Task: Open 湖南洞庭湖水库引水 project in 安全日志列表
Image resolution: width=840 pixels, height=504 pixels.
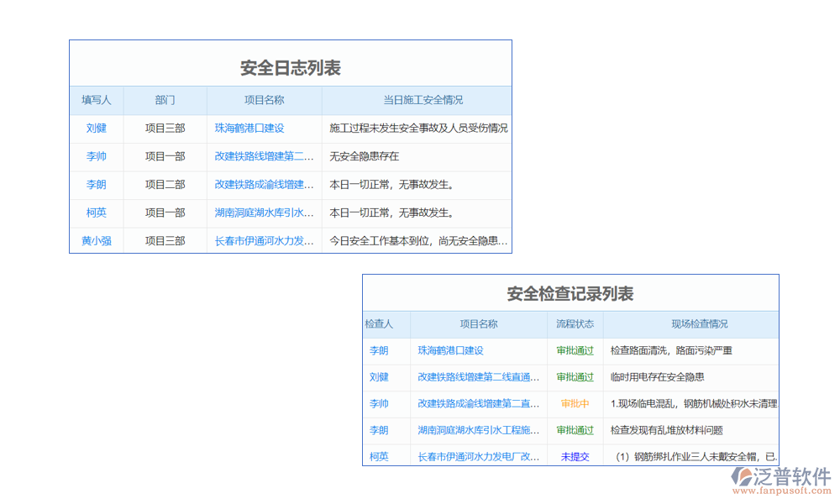Action: point(264,213)
